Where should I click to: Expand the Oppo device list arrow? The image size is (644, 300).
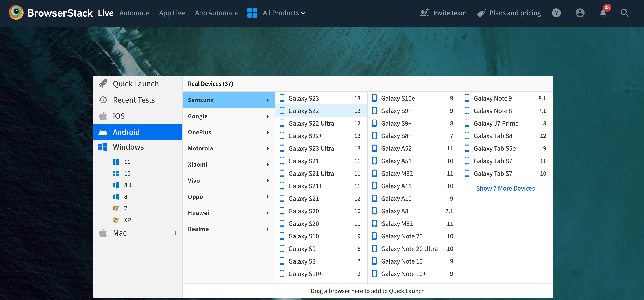pyautogui.click(x=268, y=197)
